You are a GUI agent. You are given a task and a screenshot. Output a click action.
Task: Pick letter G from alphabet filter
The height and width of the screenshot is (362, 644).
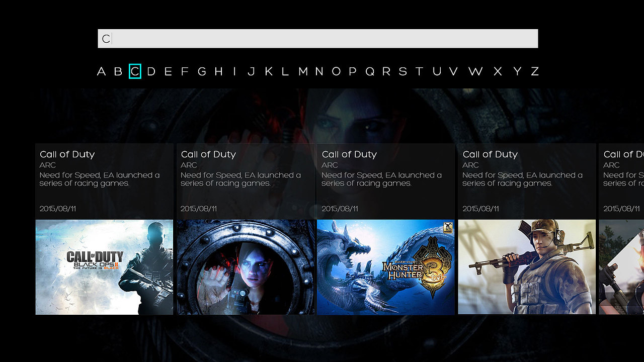tap(202, 71)
